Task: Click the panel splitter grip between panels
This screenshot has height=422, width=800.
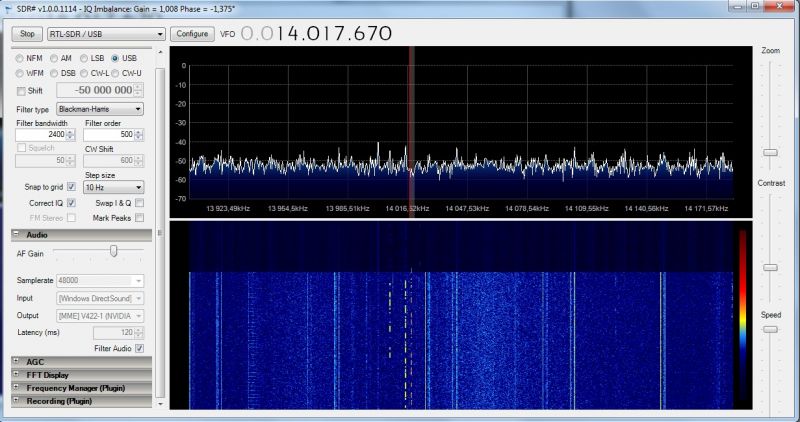Action: coord(160,233)
